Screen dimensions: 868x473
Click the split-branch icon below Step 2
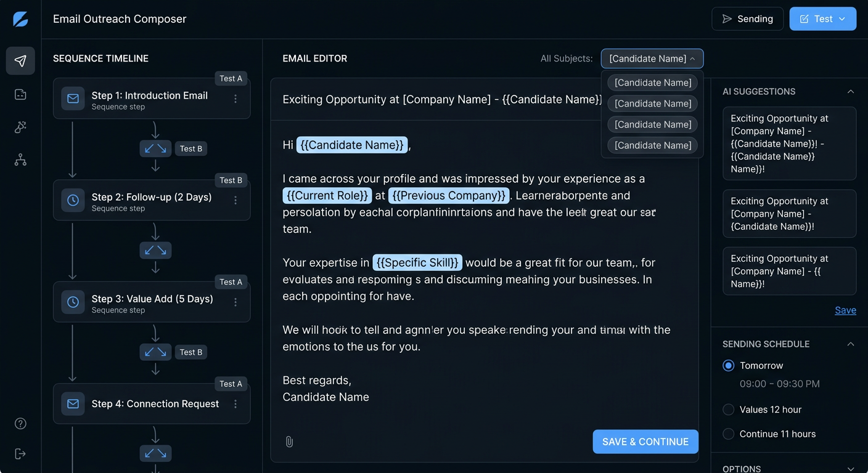click(155, 250)
